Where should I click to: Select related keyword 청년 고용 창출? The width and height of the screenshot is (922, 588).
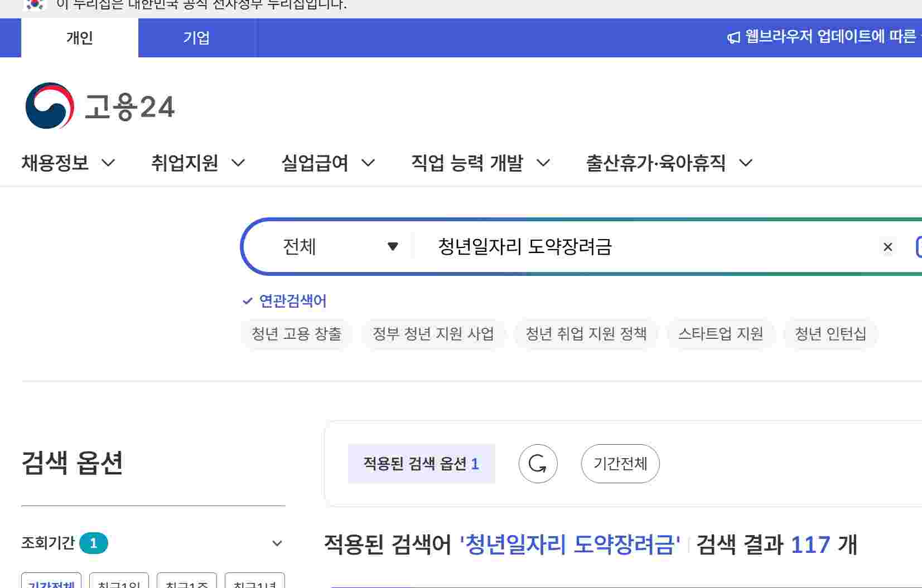pyautogui.click(x=297, y=334)
